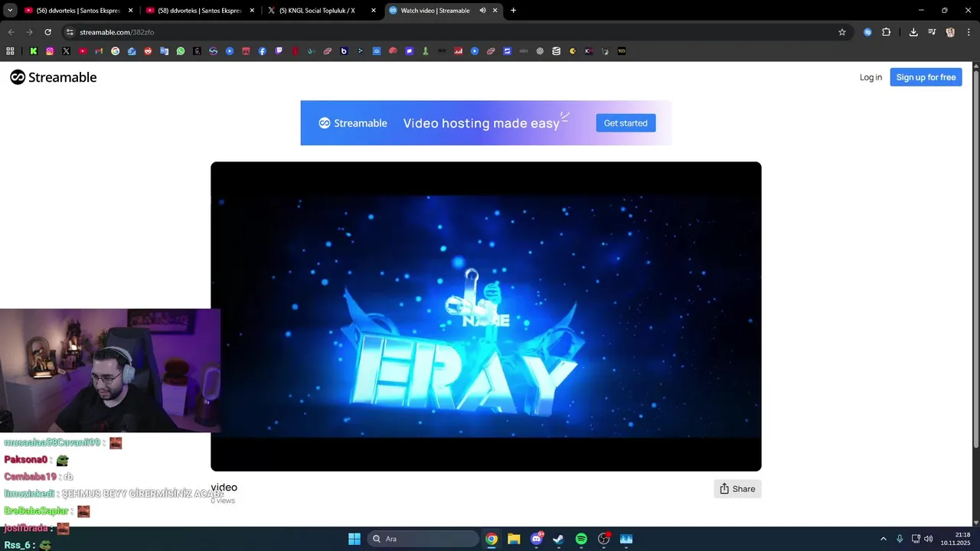Click the Streamable logo in header

click(54, 77)
